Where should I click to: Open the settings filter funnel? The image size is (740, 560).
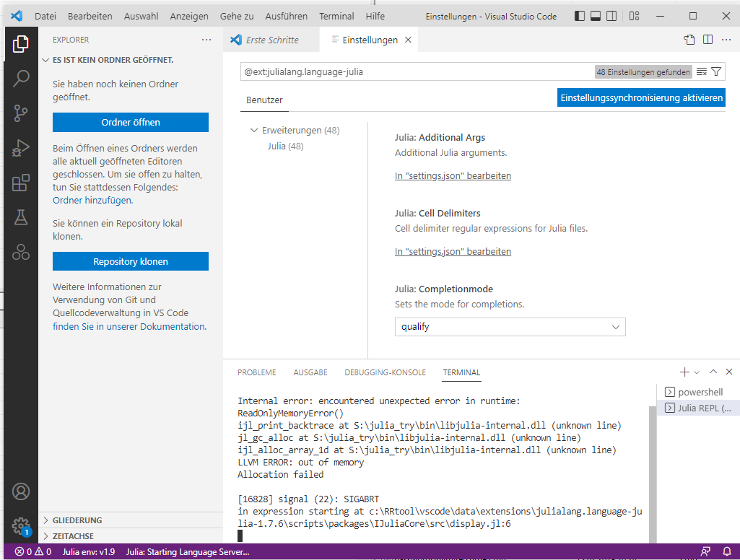pyautogui.click(x=716, y=71)
